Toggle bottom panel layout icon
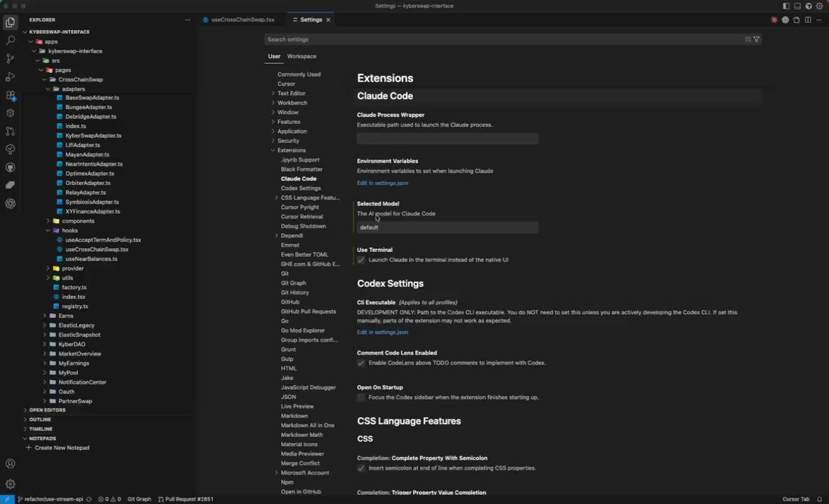 (x=797, y=6)
